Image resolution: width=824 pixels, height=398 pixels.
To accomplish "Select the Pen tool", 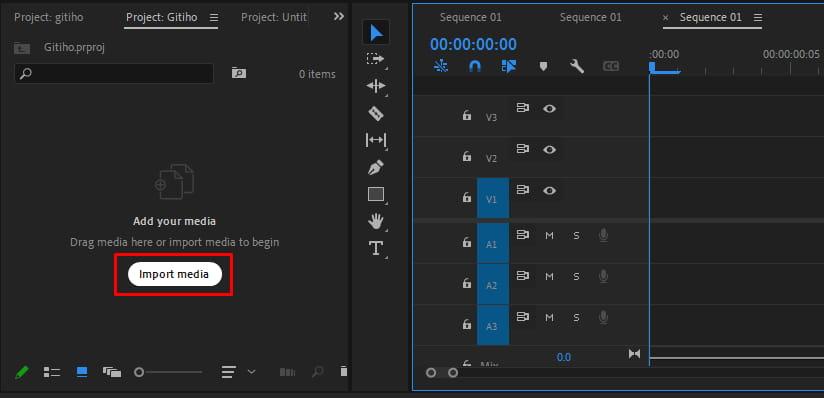I will (376, 168).
